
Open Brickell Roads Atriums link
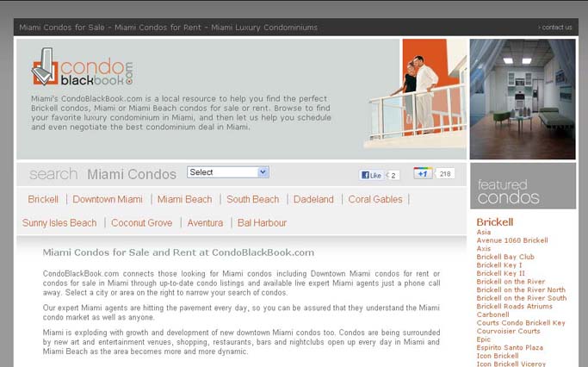pos(514,307)
